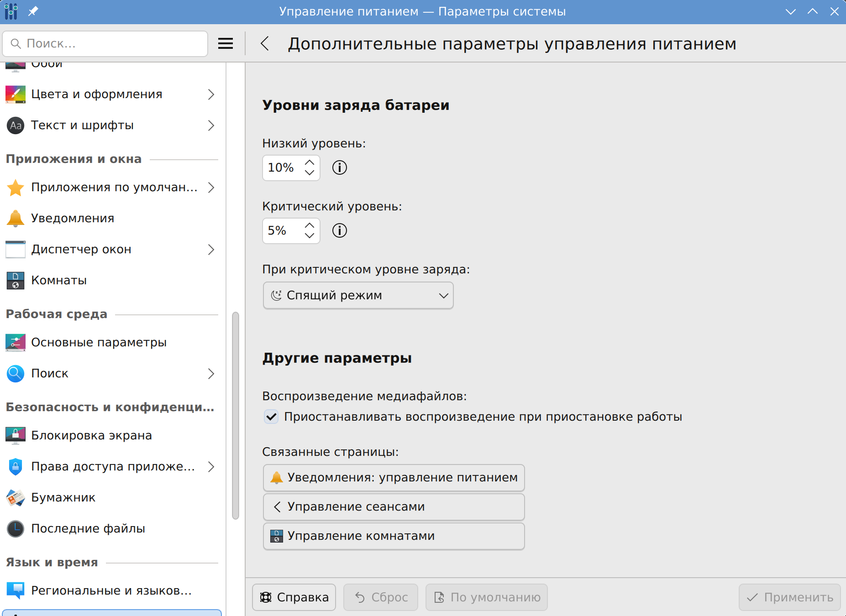Image resolution: width=846 pixels, height=616 pixels.
Task: Expand the Цвета и оформления chevron
Action: 211,94
